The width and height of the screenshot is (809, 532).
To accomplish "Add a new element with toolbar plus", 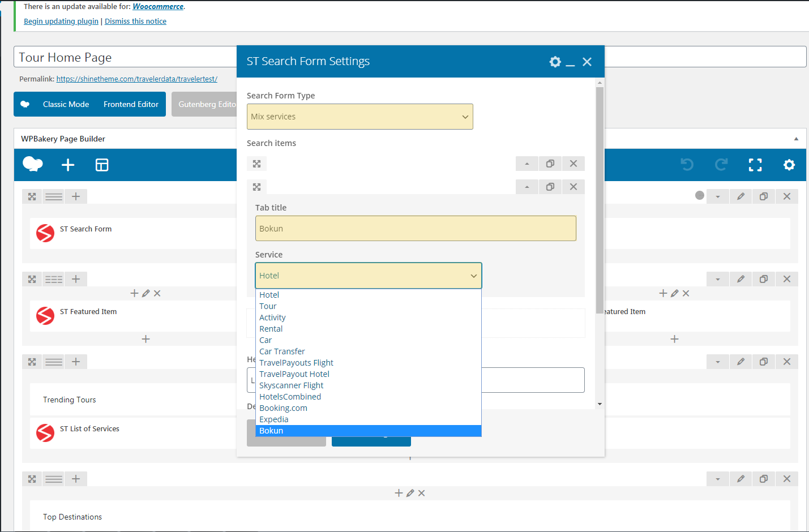I will coord(68,165).
